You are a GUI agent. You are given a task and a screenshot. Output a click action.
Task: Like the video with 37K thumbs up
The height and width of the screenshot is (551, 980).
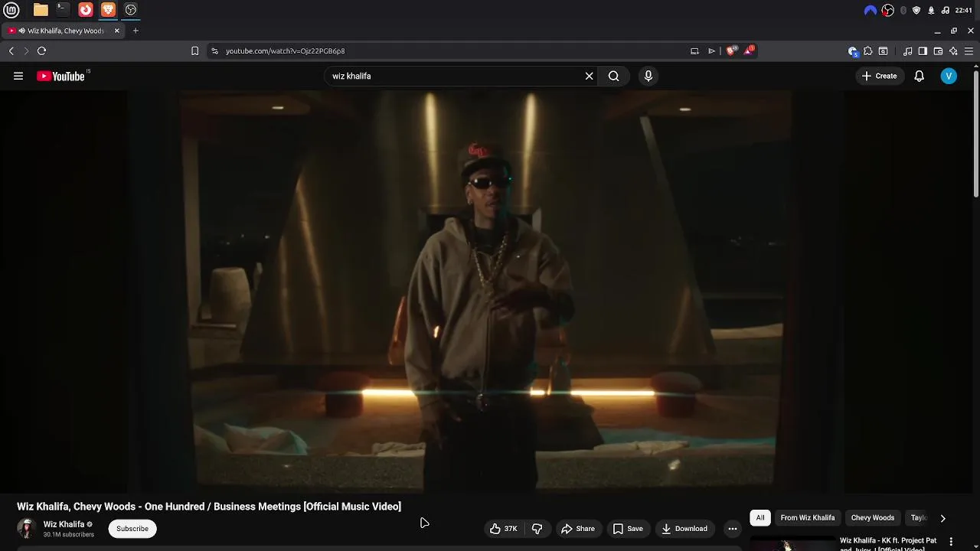504,529
